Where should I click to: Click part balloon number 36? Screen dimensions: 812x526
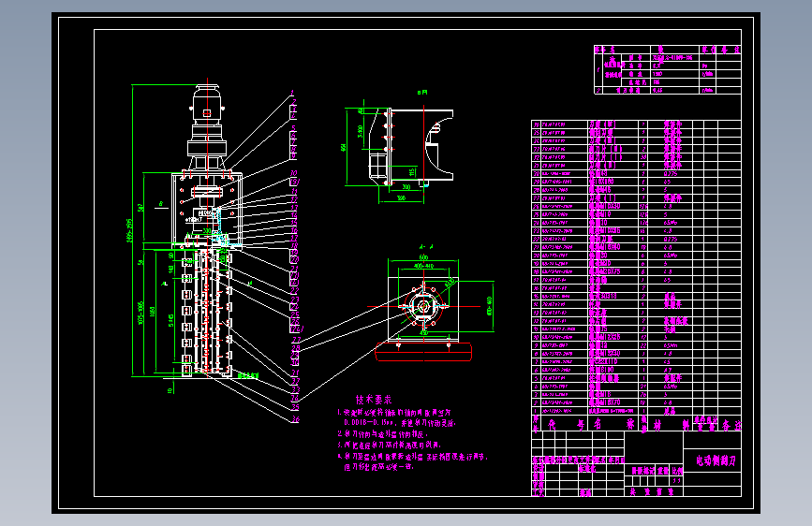[x=295, y=419]
